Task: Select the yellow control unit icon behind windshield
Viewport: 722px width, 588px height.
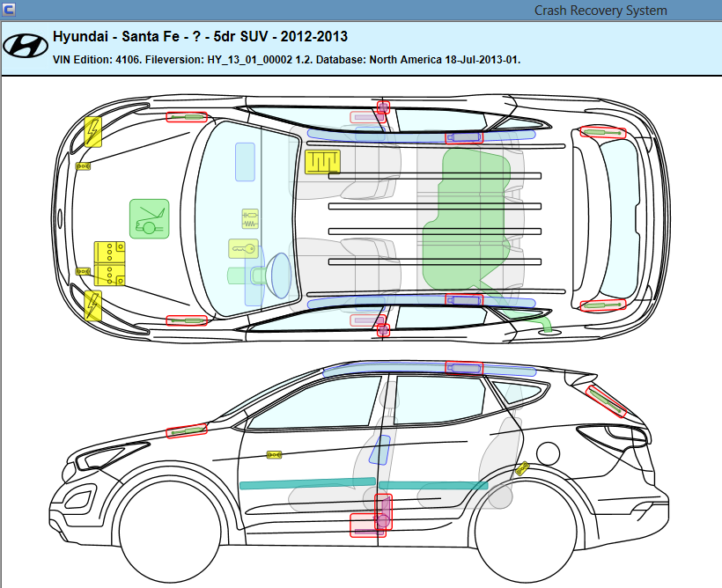Action: pos(322,161)
